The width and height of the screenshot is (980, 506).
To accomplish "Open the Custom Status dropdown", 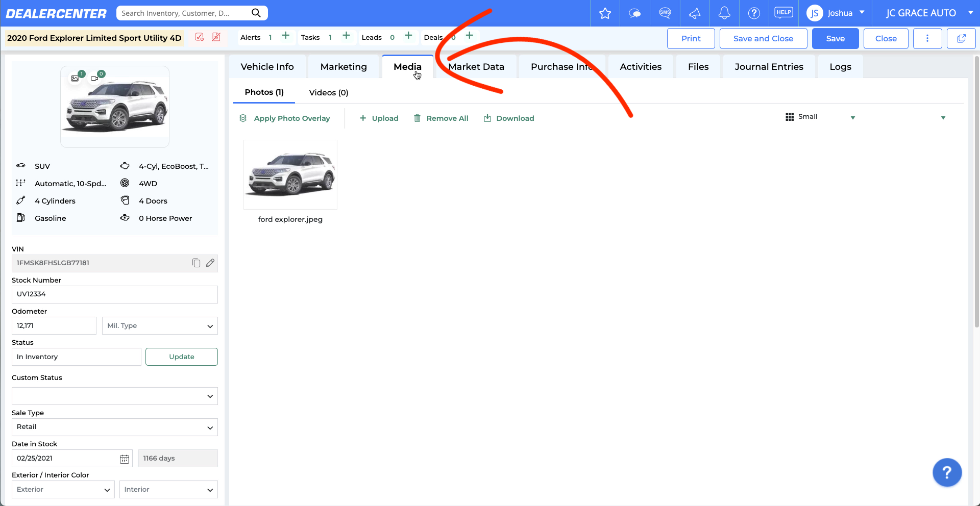I will pyautogui.click(x=115, y=396).
